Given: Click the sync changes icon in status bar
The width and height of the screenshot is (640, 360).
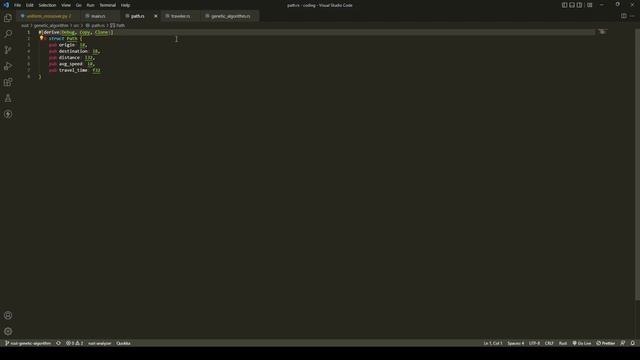Looking at the screenshot, I should click(x=58, y=343).
